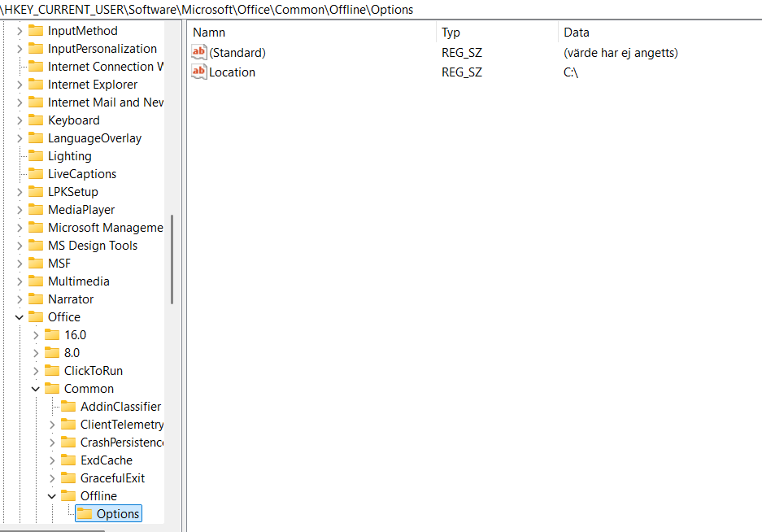Click the string icon of (Standard) value
This screenshot has height=532, width=762.
tap(199, 52)
